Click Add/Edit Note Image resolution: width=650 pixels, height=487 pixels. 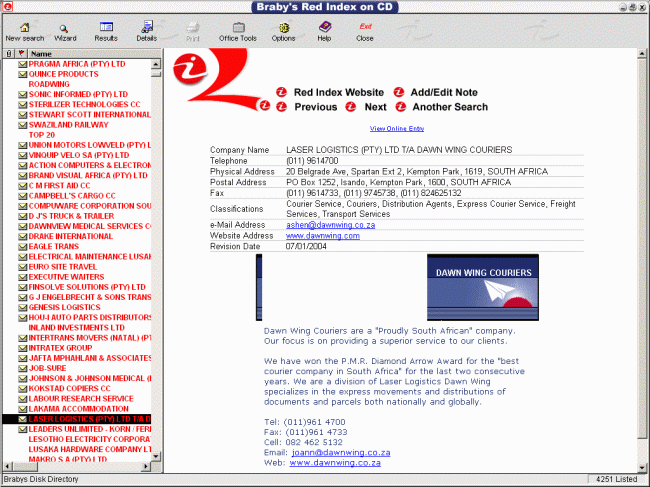pos(444,92)
